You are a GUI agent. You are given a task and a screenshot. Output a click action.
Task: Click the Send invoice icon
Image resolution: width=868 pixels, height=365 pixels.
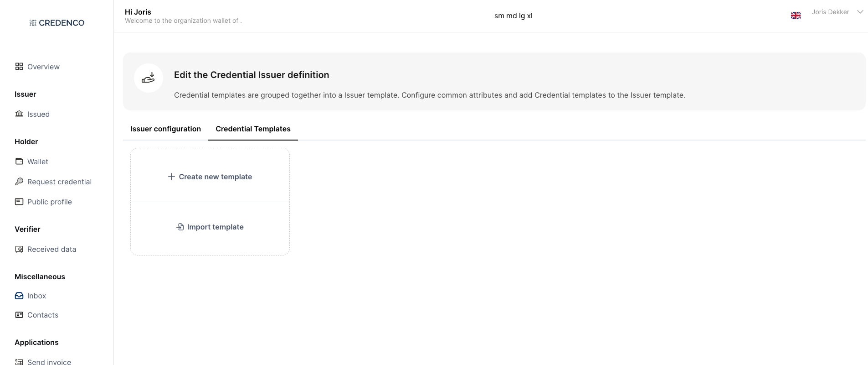coord(19,362)
